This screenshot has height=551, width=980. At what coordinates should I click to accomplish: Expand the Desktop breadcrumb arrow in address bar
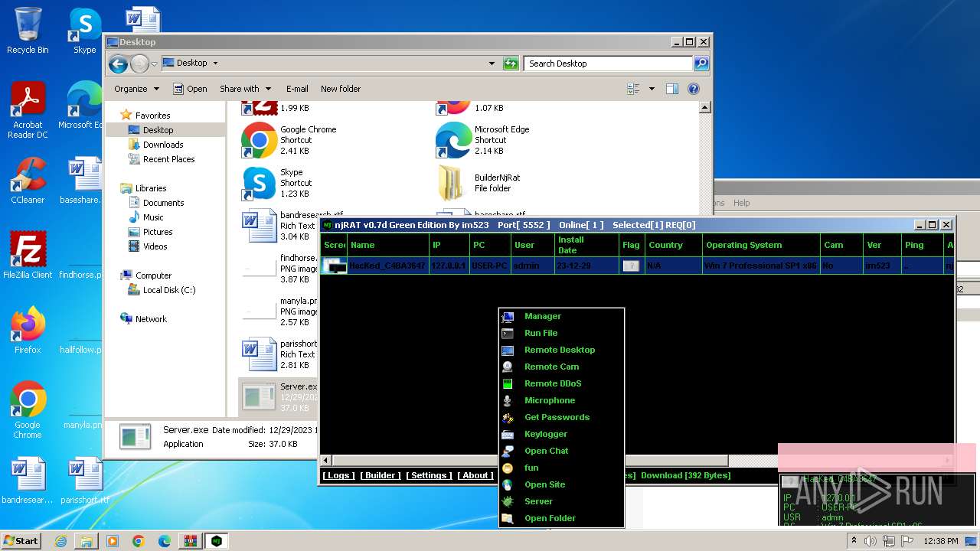[x=215, y=64]
